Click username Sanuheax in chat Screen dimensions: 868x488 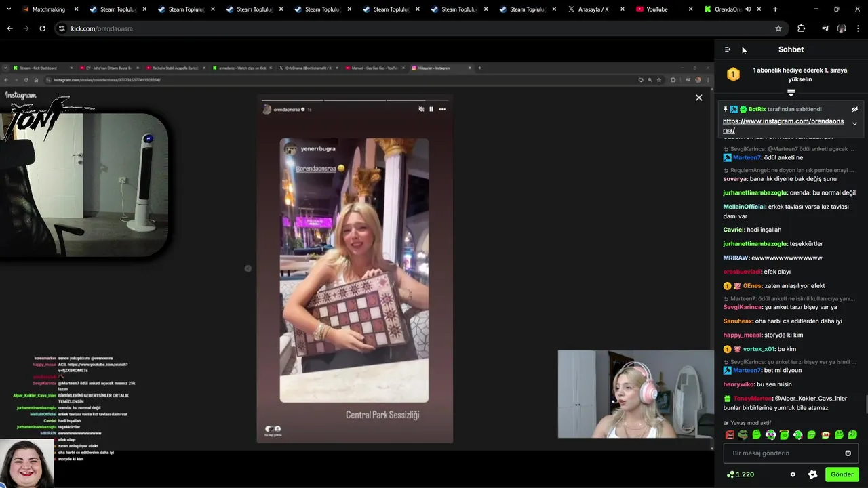click(738, 321)
